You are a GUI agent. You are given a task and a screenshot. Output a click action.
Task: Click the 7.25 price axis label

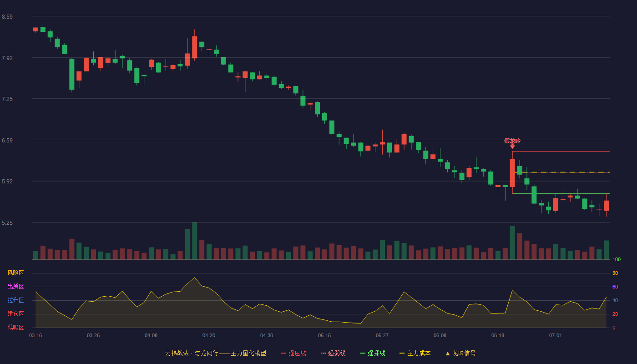(7, 99)
